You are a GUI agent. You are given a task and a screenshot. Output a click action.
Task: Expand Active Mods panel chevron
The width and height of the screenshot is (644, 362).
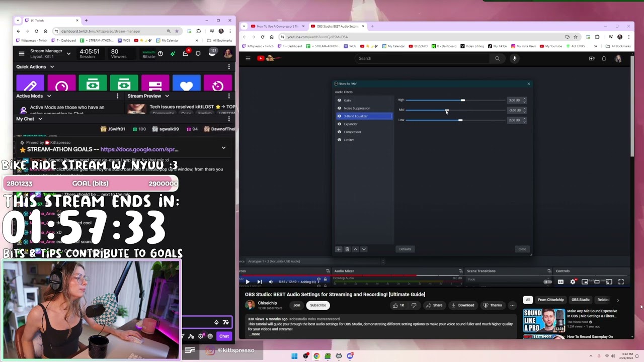click(x=49, y=96)
